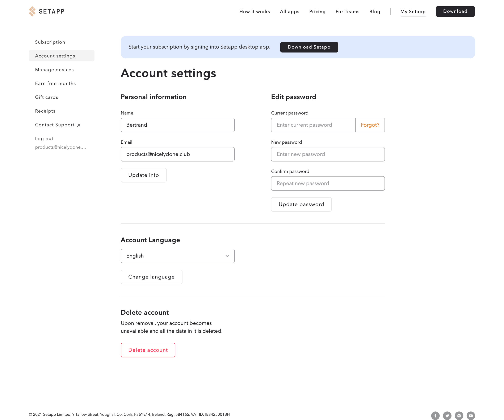Click the Contact Support external arrow icon
Screen dimensions: 504x420
coord(79,125)
